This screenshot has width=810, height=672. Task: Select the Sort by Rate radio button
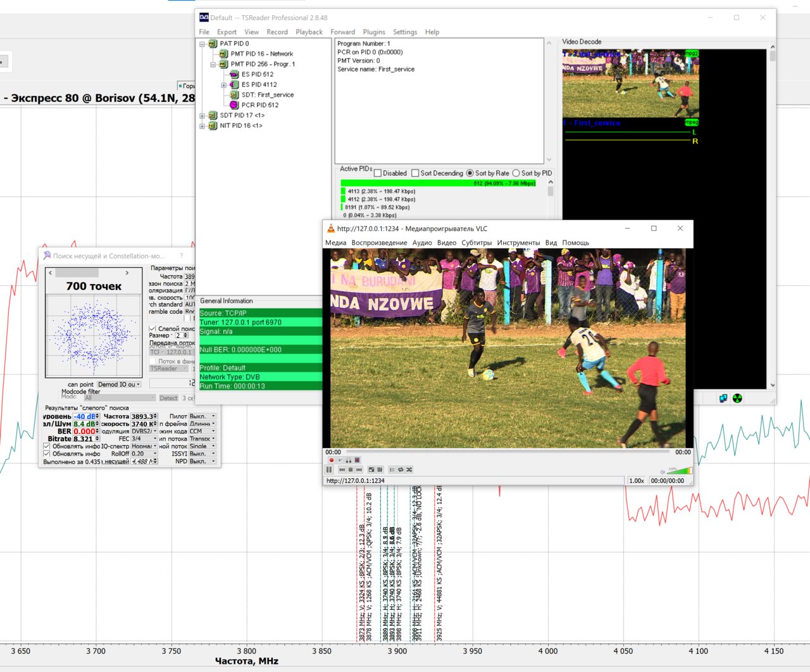pyautogui.click(x=470, y=173)
